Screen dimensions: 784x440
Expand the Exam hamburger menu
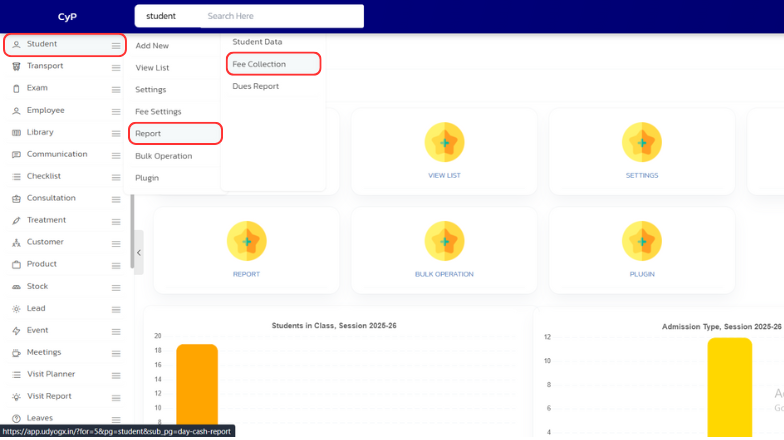(x=116, y=88)
